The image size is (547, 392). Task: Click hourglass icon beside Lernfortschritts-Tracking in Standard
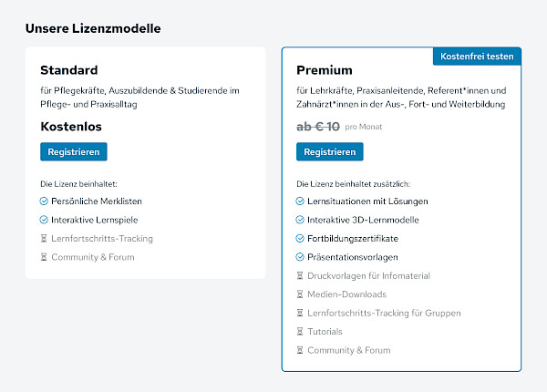44,239
